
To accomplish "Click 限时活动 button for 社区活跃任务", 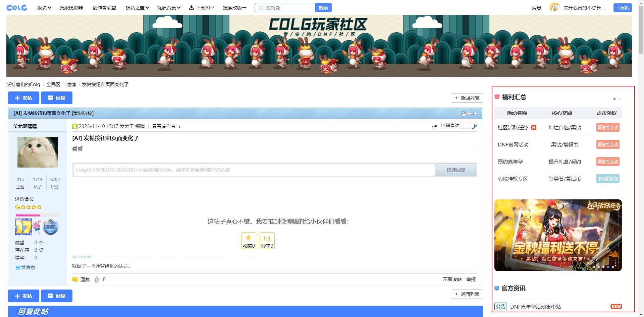I will (x=608, y=127).
